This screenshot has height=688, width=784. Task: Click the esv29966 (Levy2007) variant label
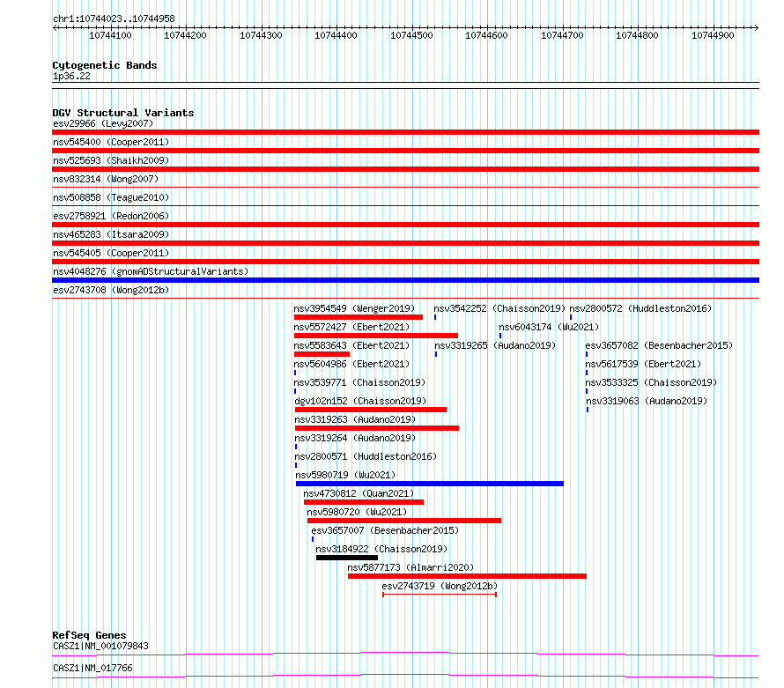(103, 123)
